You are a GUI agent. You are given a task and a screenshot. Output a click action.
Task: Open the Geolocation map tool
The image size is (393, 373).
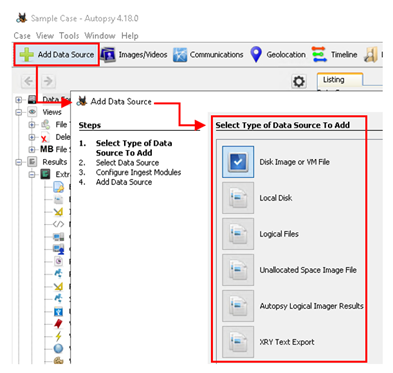click(x=278, y=55)
